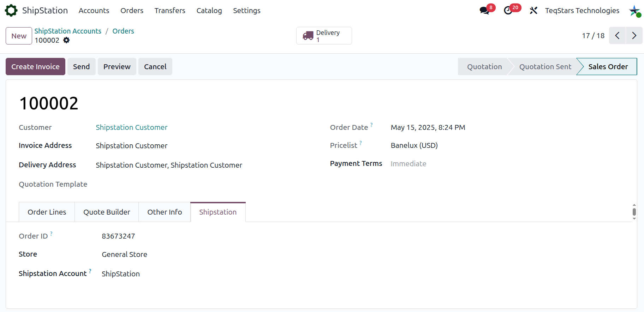Screen dimensions: 644x312
Task: Click Order ID help question mark
Action: pos(51,233)
